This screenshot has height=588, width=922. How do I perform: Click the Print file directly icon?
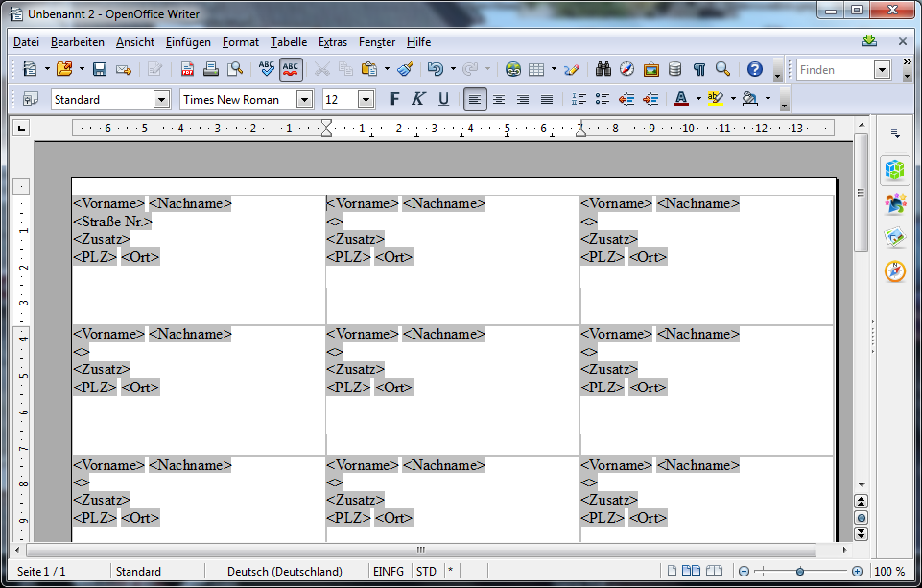(211, 69)
